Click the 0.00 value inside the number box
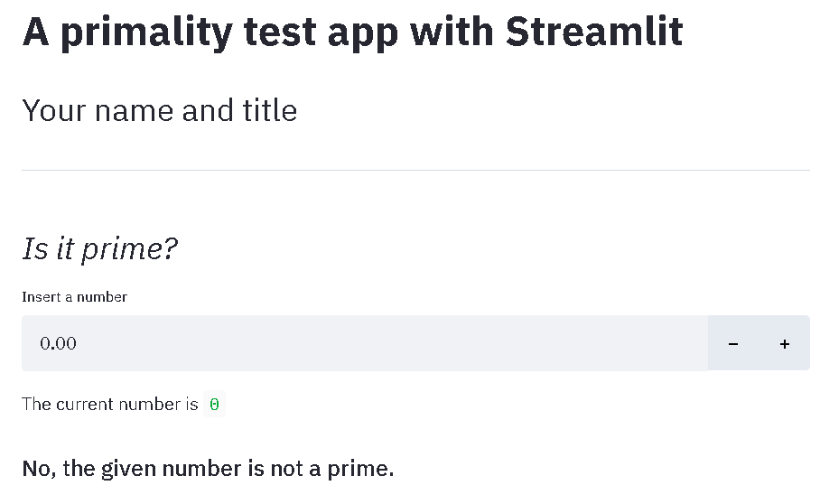 tap(59, 343)
